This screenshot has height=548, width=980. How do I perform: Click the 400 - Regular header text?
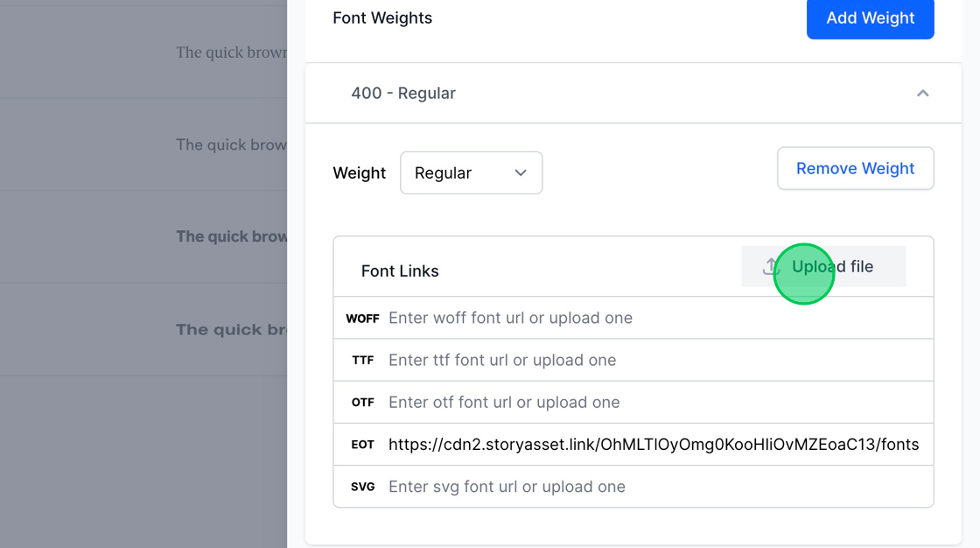click(403, 93)
